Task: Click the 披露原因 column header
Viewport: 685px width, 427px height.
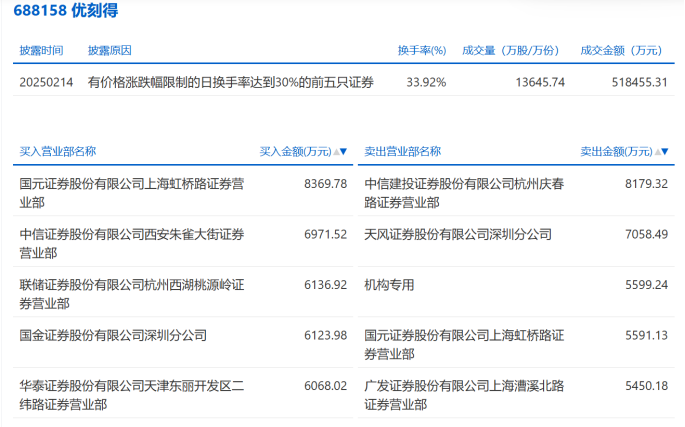Action: (109, 50)
